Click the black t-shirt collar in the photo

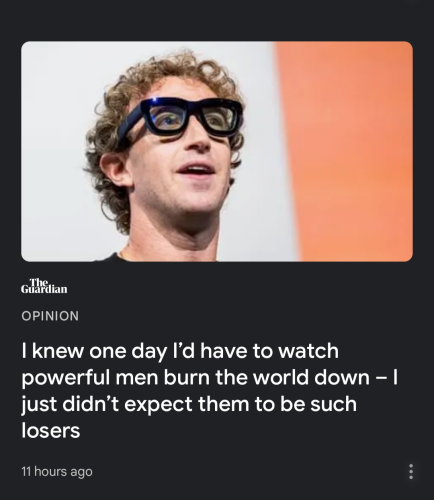tap(113, 257)
